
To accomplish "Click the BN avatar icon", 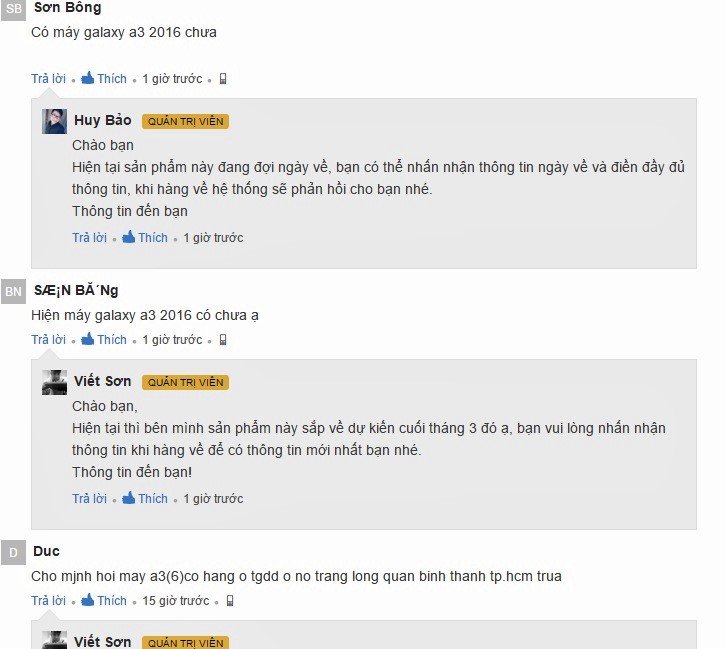I will coord(13,292).
